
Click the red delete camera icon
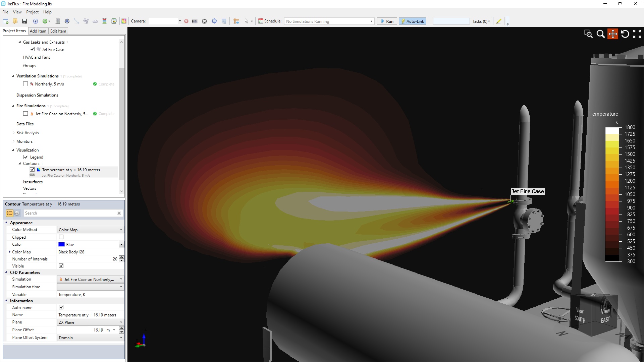click(186, 21)
